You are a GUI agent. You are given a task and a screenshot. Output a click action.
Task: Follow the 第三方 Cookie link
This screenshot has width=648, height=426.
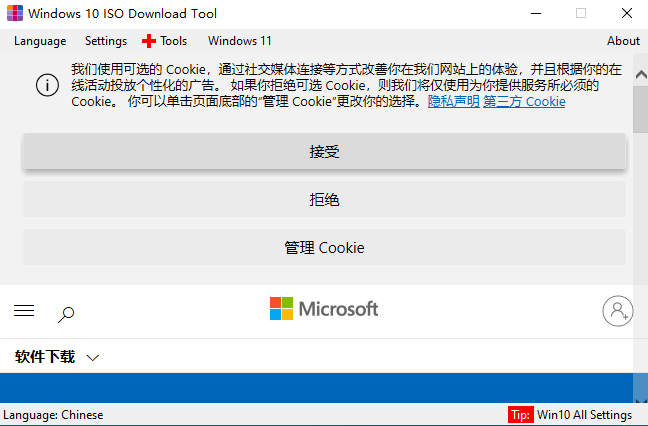pos(524,102)
